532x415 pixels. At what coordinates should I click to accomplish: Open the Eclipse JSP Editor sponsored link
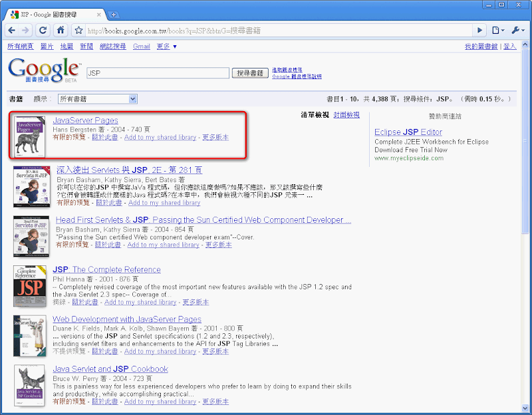[408, 132]
